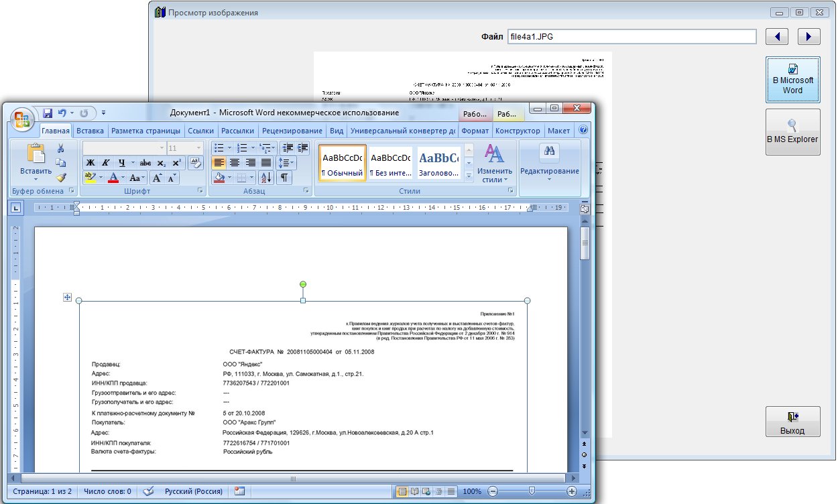Toggle bold formatting (Ж)
838x504 pixels.
point(89,163)
